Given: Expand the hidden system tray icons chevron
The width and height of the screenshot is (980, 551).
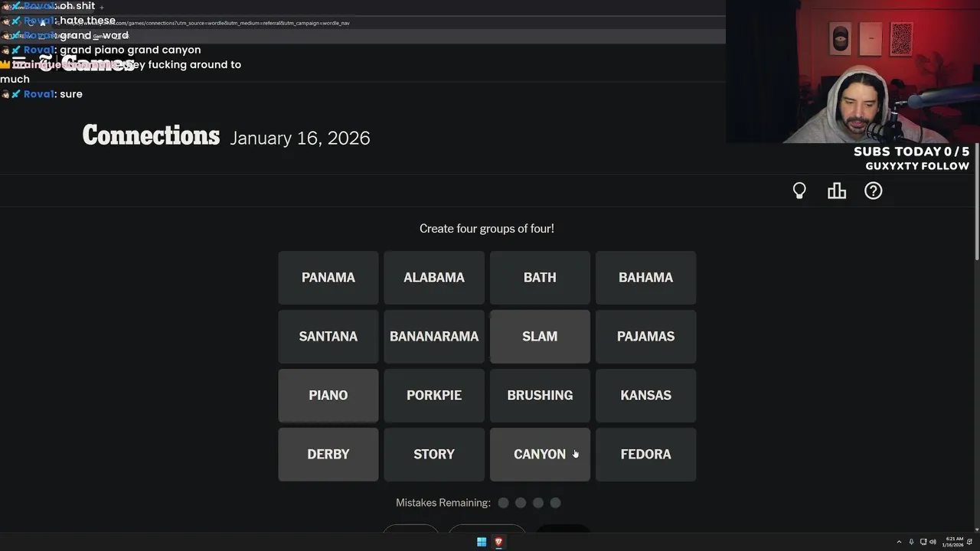Looking at the screenshot, I should [899, 542].
